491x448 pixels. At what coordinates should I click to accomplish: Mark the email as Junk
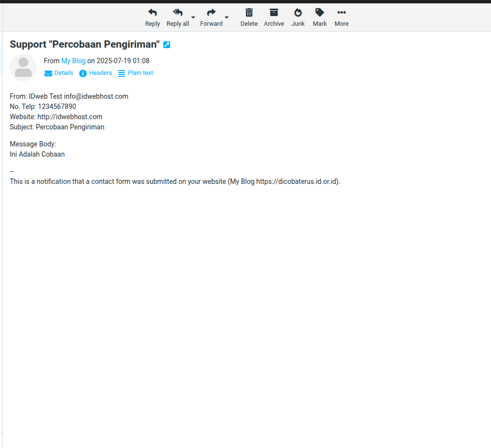click(x=298, y=13)
